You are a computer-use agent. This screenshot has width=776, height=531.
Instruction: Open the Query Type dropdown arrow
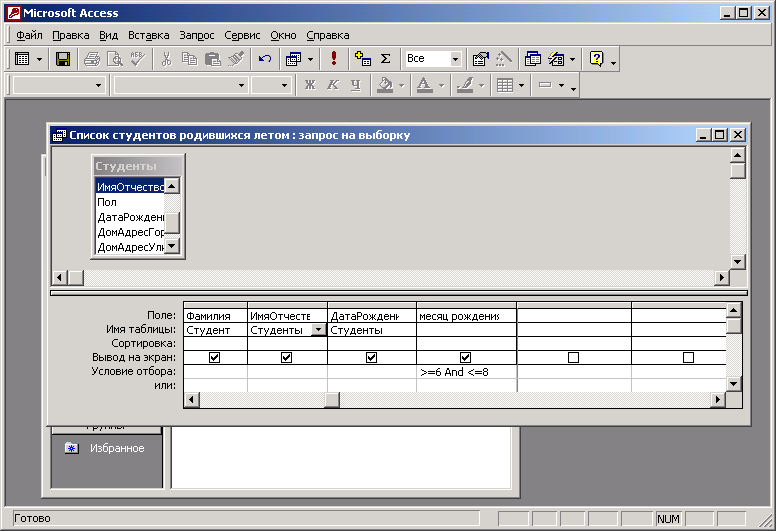pyautogui.click(x=310, y=59)
